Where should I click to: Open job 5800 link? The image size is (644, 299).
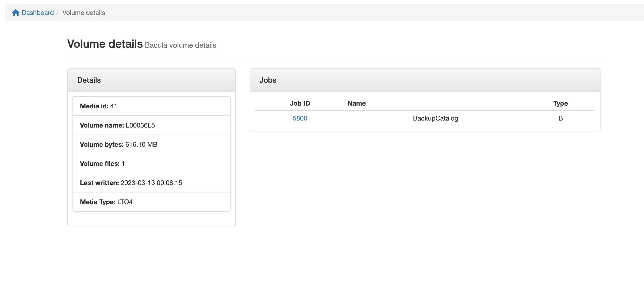[300, 118]
